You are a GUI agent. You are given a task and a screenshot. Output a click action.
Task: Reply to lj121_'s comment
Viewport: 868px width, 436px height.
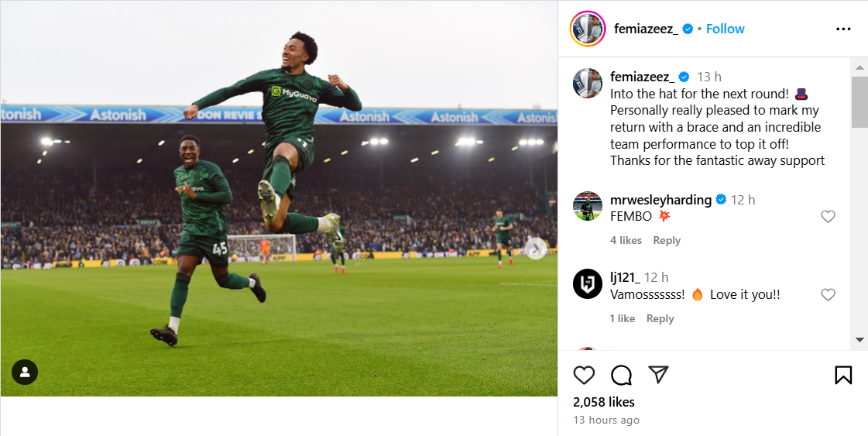click(x=660, y=318)
